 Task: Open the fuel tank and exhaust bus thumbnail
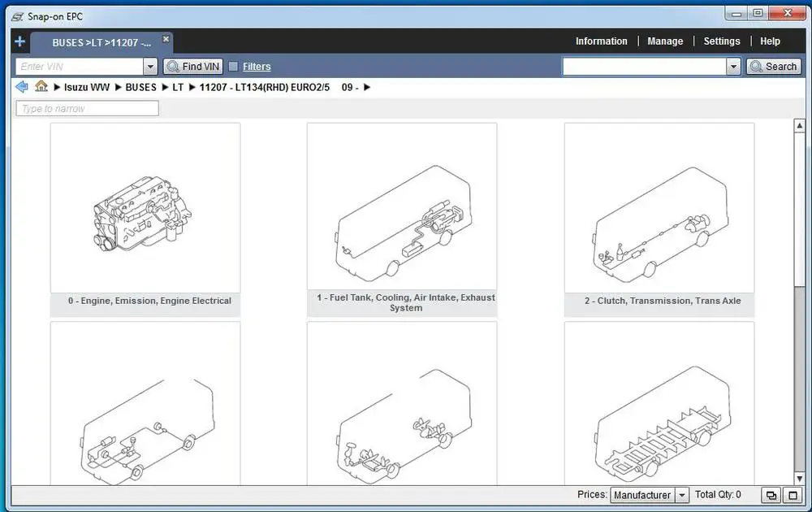402,206
